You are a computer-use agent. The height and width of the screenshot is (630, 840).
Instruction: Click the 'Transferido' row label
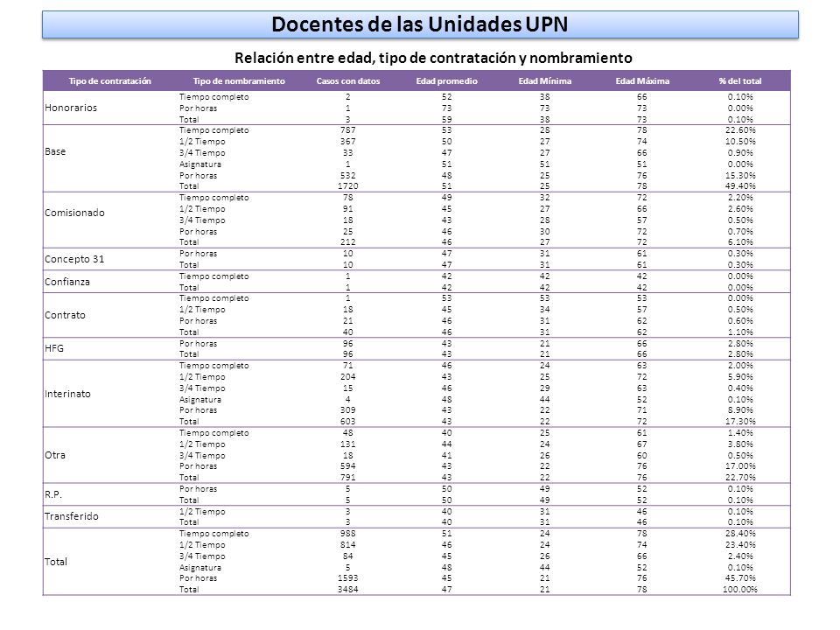point(71,516)
